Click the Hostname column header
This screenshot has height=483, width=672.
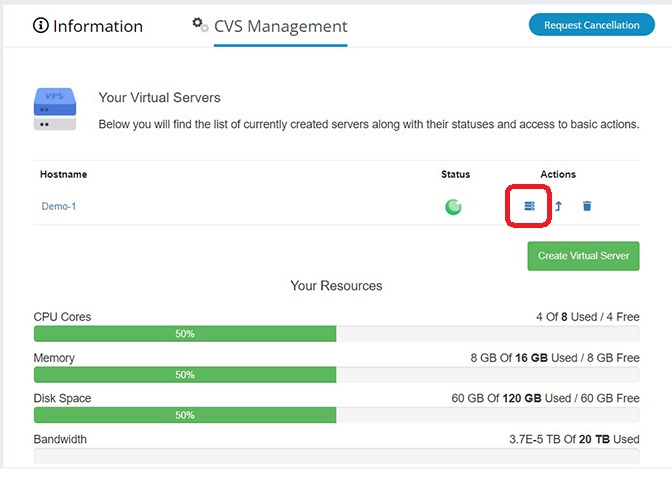coord(63,174)
